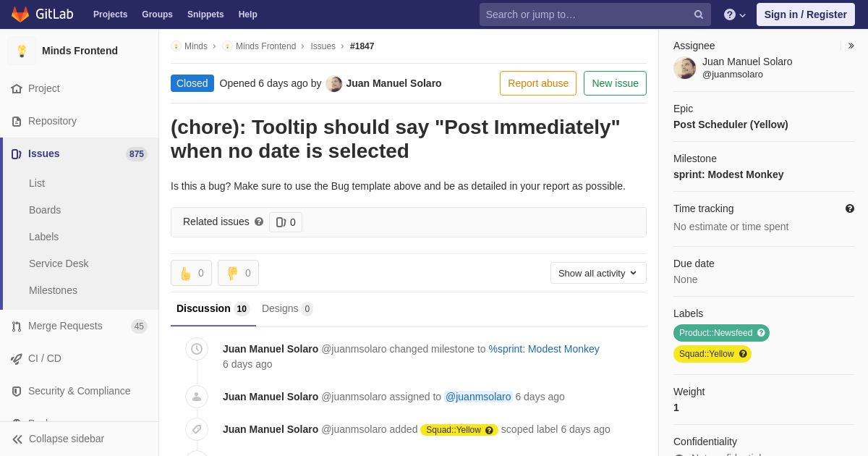Open Labels under Issues
Image resolution: width=868 pixels, height=456 pixels.
[43, 237]
